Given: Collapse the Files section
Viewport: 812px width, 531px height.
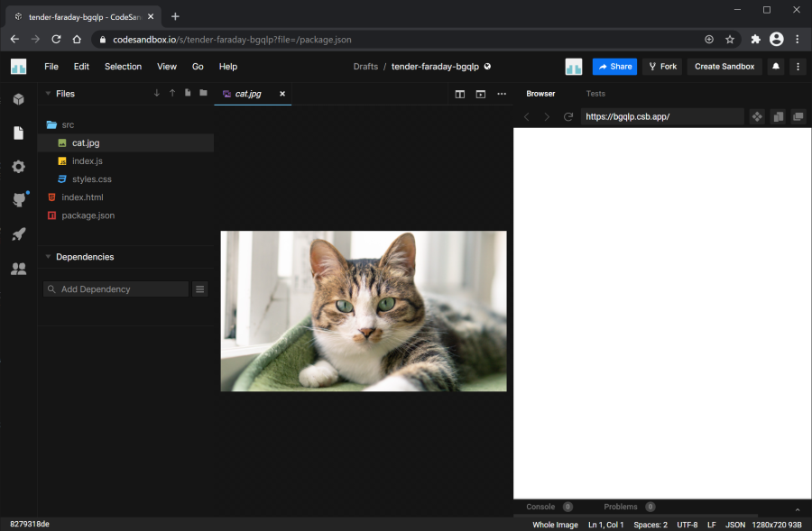Looking at the screenshot, I should coord(48,94).
